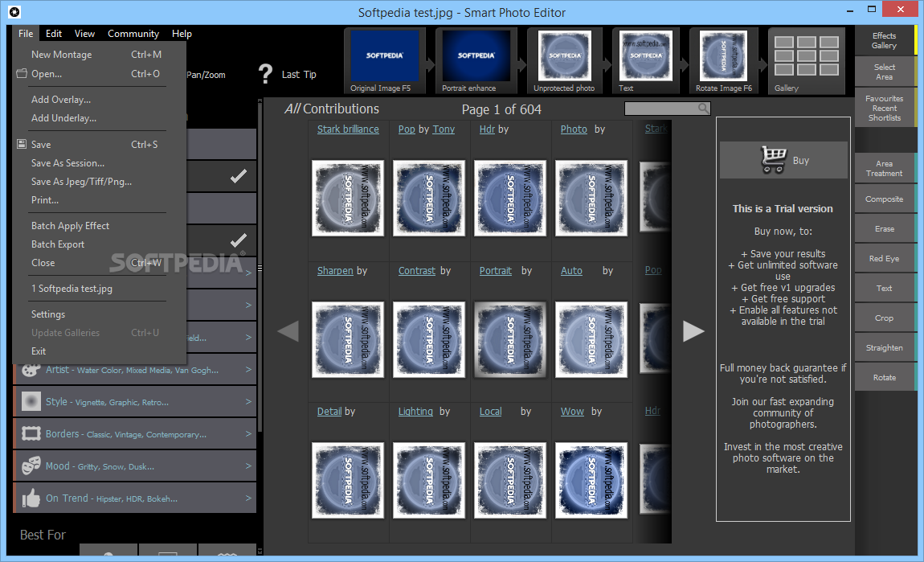
Task: Click the Red Eye tool button
Action: (885, 258)
